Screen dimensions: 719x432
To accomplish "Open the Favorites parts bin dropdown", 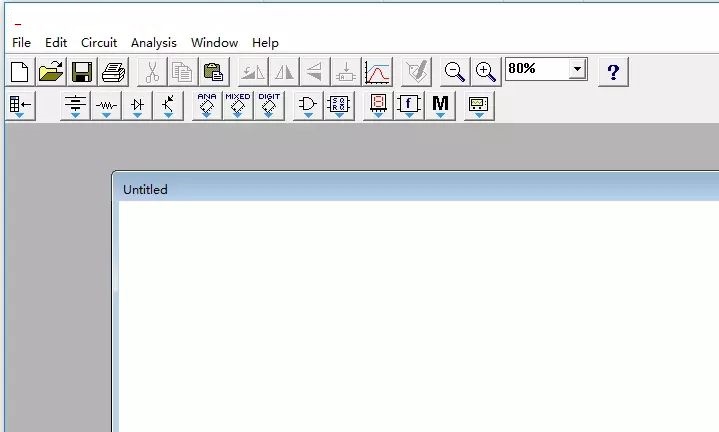I will pos(20,105).
